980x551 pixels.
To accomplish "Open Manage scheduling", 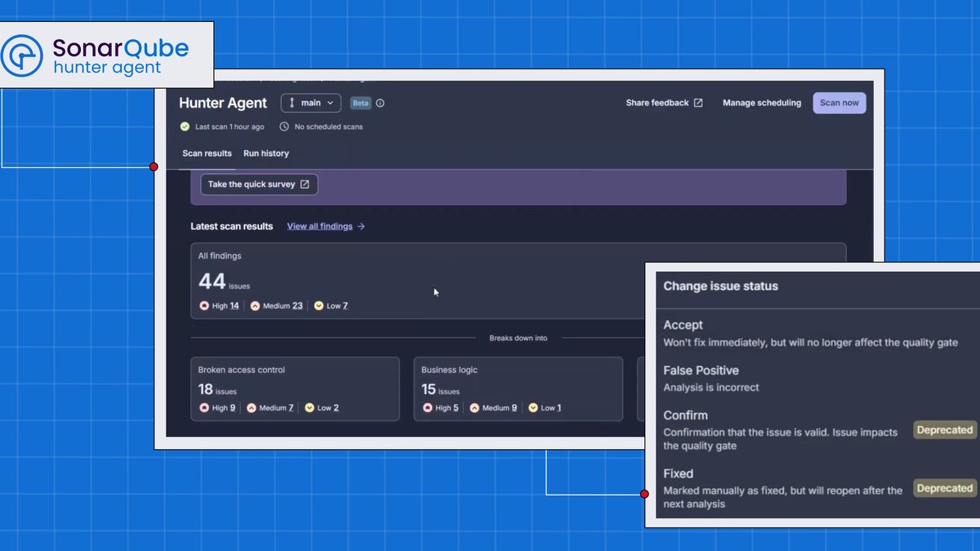I will pyautogui.click(x=762, y=103).
